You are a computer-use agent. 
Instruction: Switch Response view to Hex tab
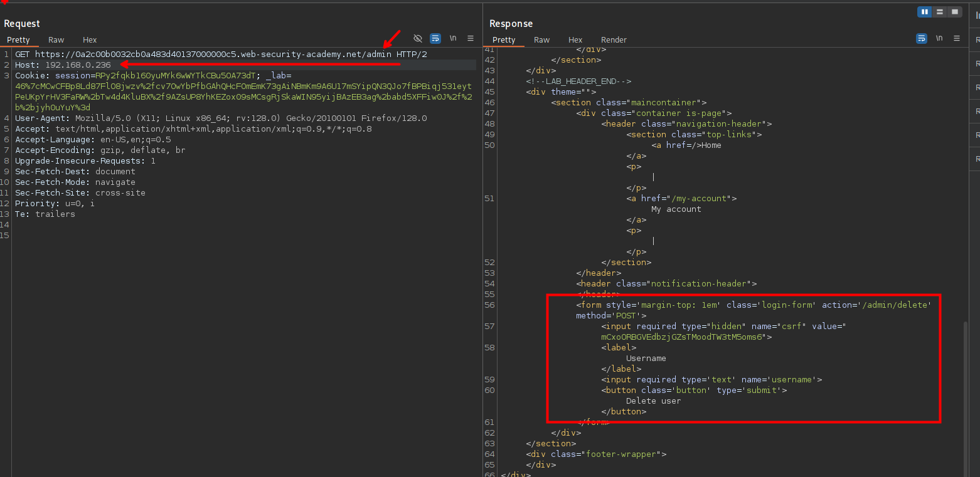575,39
